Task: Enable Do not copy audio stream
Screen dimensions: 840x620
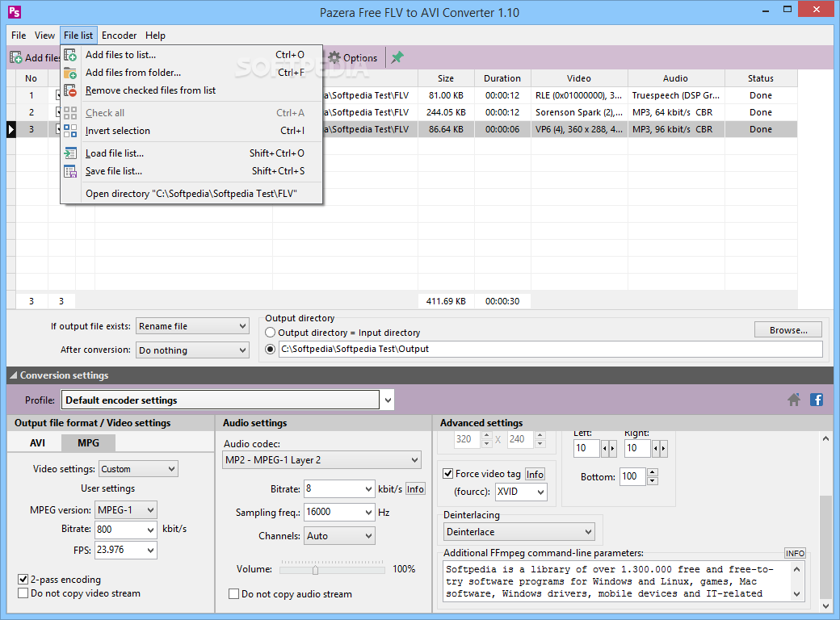Action: pyautogui.click(x=233, y=594)
